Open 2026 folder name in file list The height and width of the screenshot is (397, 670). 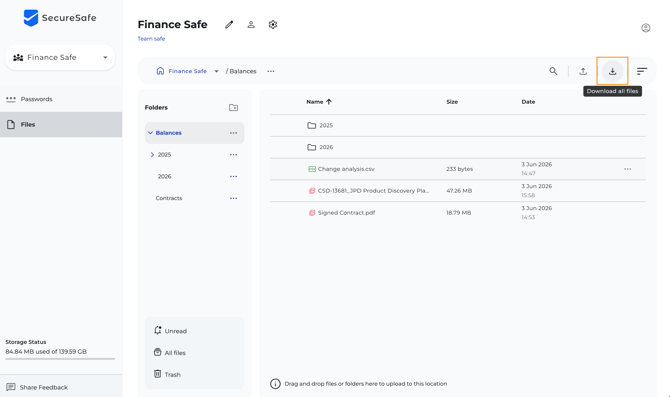326,147
